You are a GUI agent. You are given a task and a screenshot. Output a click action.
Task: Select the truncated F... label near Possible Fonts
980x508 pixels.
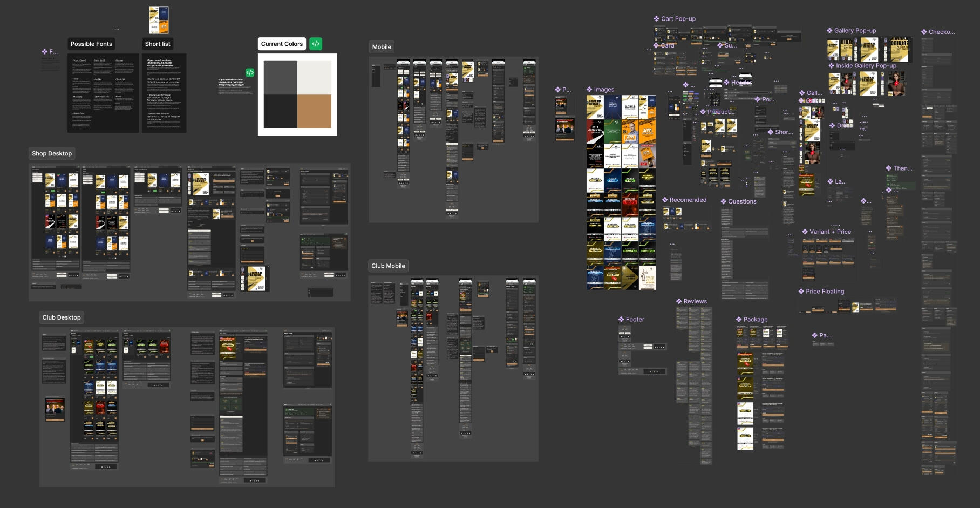pos(53,52)
